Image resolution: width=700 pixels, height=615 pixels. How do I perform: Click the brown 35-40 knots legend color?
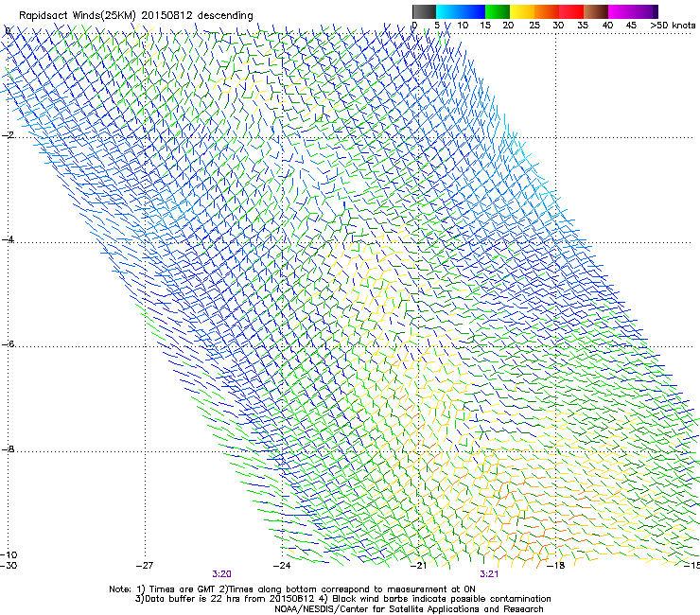pyautogui.click(x=596, y=11)
